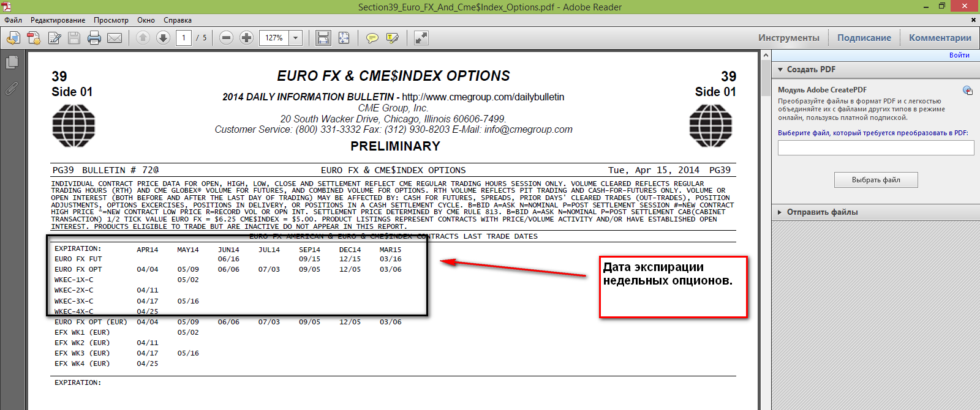Open the page thumbnails panel icon
The height and width of the screenshot is (410, 980).
12,62
